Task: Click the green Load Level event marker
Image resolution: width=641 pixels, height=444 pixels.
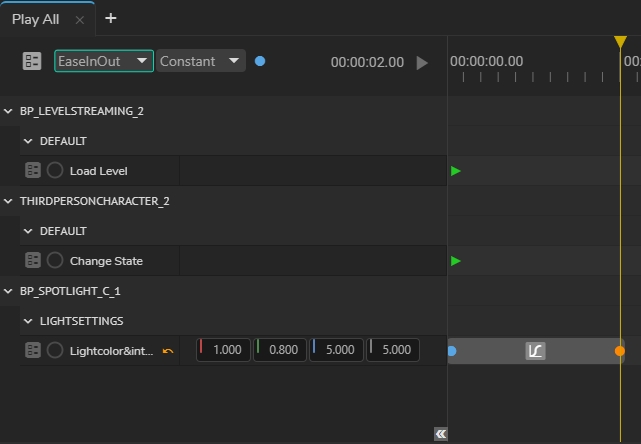Action: [456, 171]
